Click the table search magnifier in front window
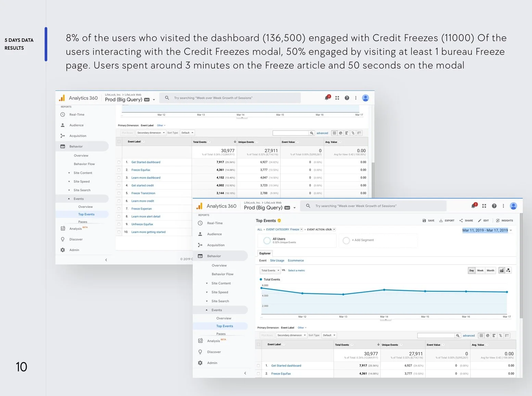The width and height of the screenshot is (532, 396). 457,335
